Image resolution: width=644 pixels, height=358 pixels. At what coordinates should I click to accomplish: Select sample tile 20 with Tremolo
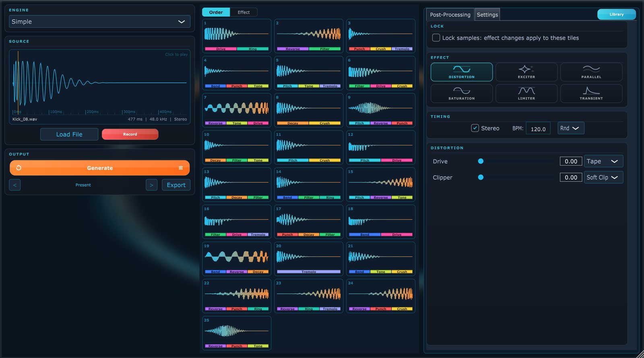tap(309, 259)
